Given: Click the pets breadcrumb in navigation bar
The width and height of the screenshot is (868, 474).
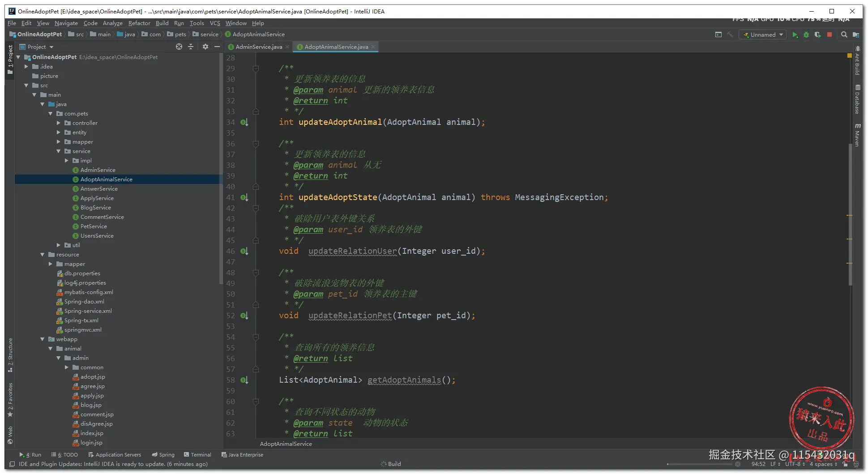Looking at the screenshot, I should pyautogui.click(x=176, y=34).
